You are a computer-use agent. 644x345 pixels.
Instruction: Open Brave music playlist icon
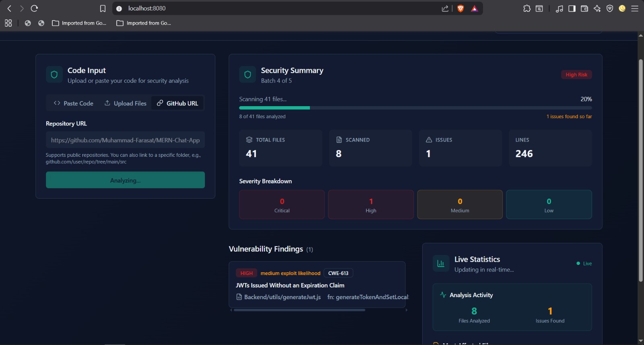pos(559,8)
